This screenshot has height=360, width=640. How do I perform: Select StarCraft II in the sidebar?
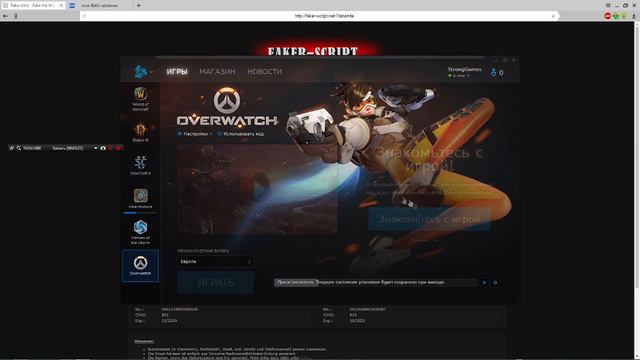140,165
